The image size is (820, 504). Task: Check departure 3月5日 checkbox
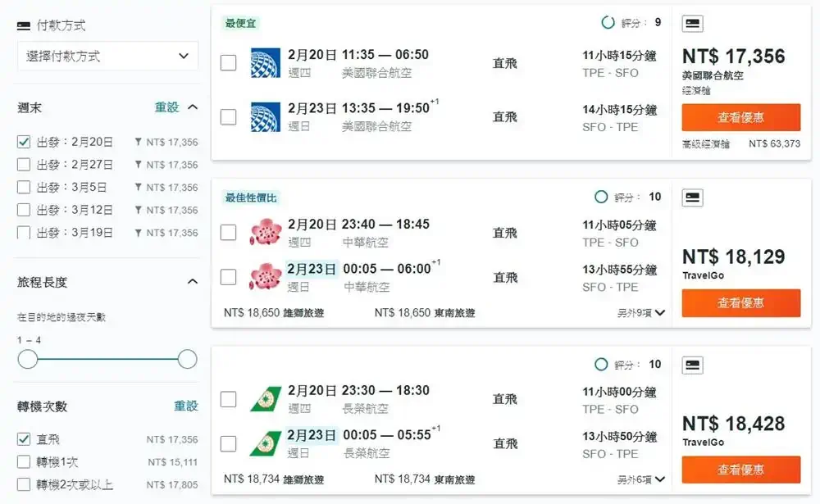[x=24, y=187]
